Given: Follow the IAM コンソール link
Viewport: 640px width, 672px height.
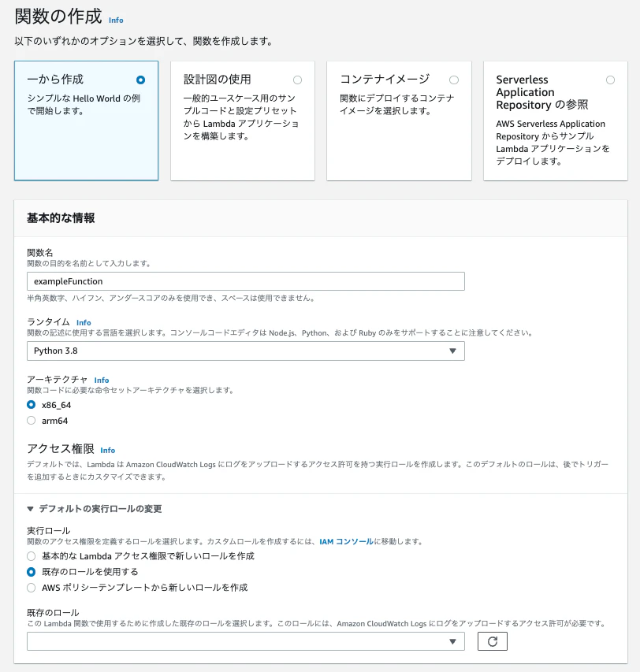Looking at the screenshot, I should click(x=346, y=542).
